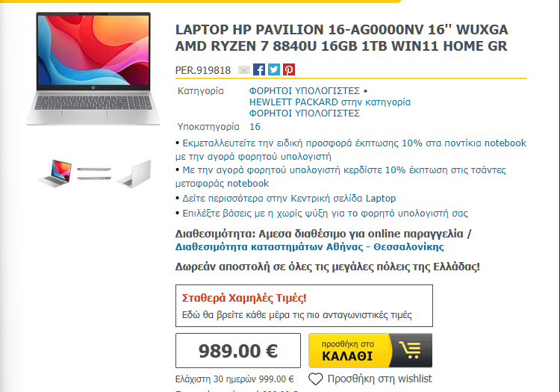Click the shopping cart icon

[x=410, y=350]
